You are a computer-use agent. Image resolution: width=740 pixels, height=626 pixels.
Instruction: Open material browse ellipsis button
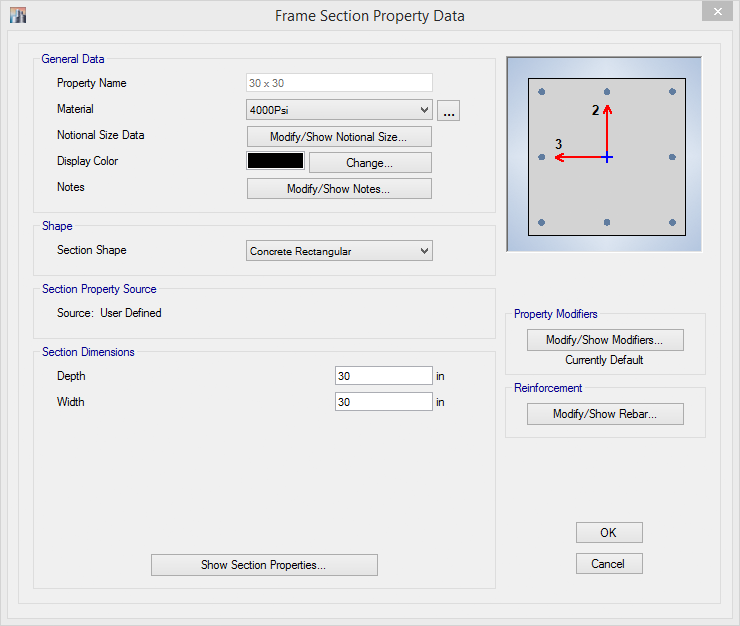pos(448,110)
